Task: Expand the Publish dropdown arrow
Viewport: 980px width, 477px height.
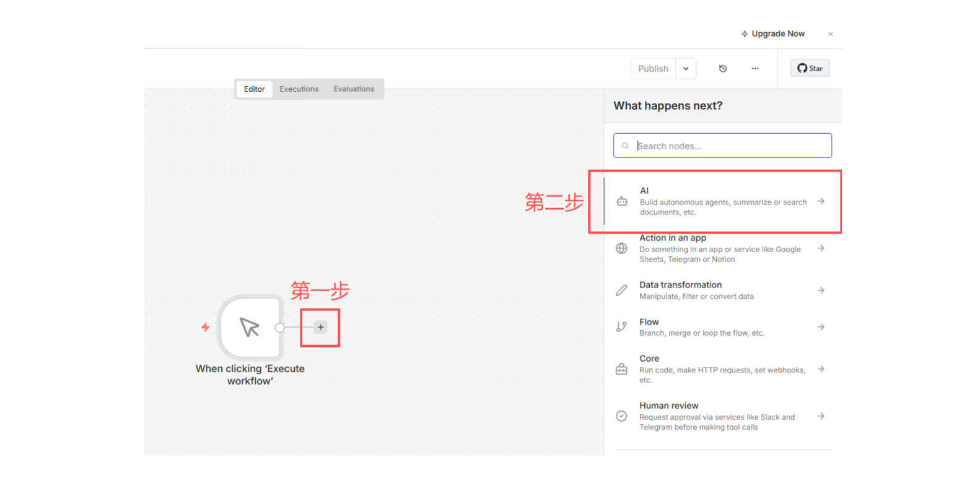Action: tap(686, 69)
